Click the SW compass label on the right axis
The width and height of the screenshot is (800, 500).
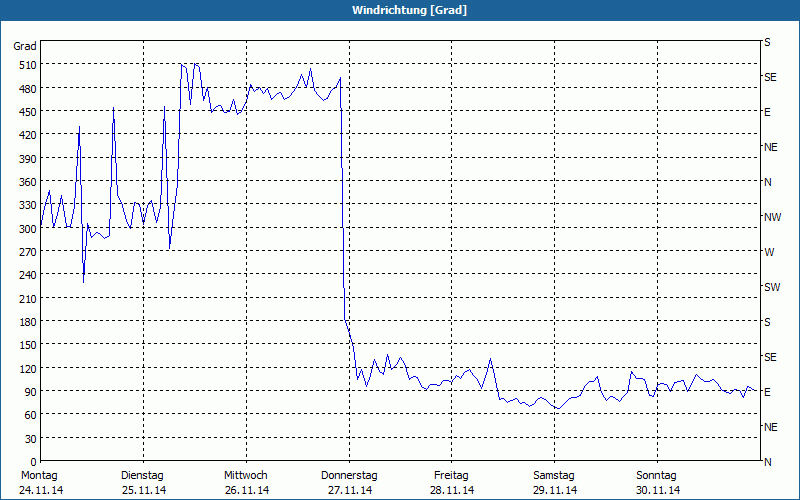[771, 287]
